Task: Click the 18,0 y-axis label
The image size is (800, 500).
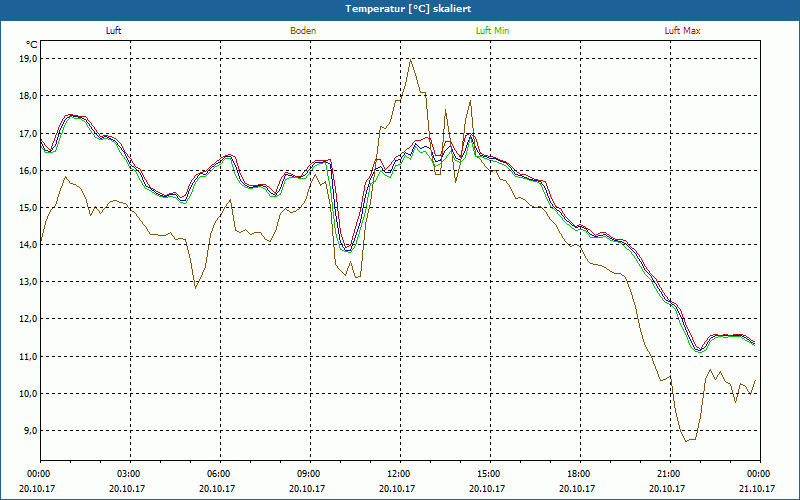Action: 29,96
